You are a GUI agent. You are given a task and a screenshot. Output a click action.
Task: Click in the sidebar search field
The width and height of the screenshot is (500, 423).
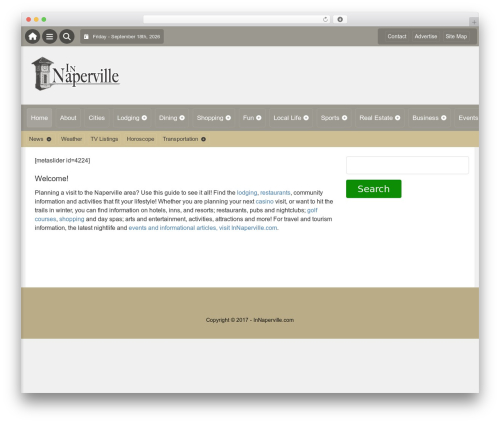[x=407, y=165]
